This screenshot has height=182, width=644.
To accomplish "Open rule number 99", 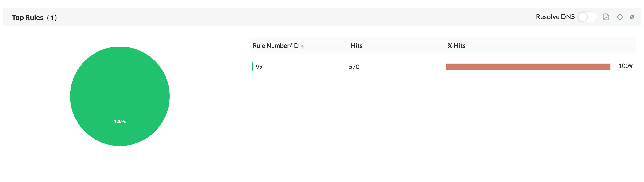I will point(259,67).
